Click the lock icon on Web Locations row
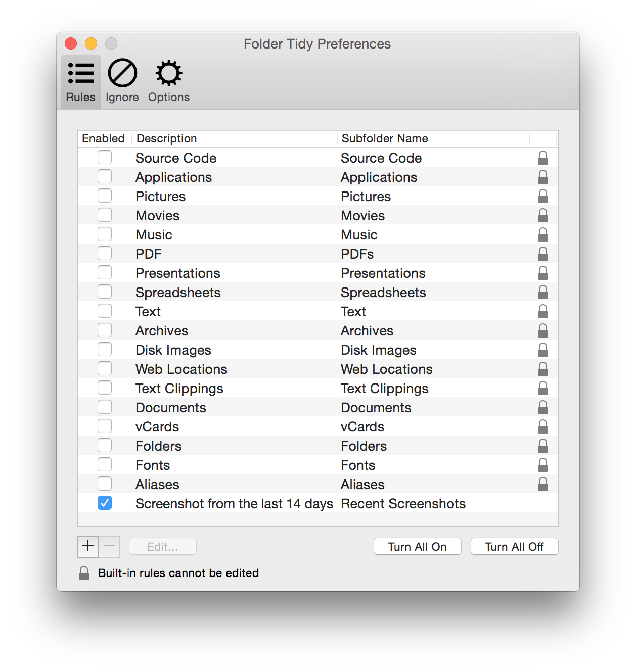The height and width of the screenshot is (672, 636). tap(543, 369)
